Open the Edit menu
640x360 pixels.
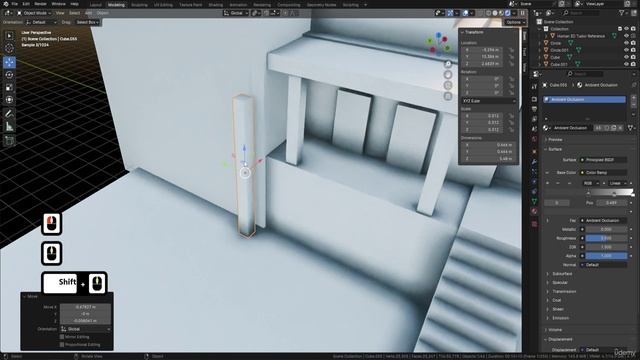26,4
